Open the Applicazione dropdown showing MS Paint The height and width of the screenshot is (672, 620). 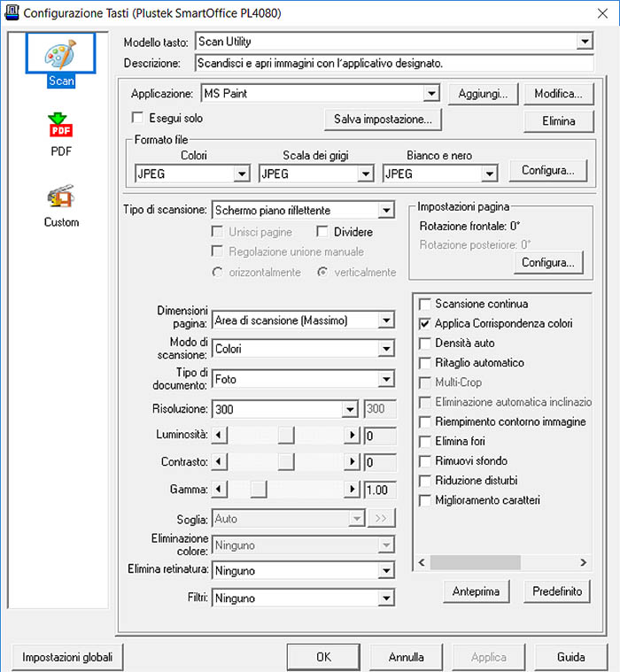pos(430,94)
